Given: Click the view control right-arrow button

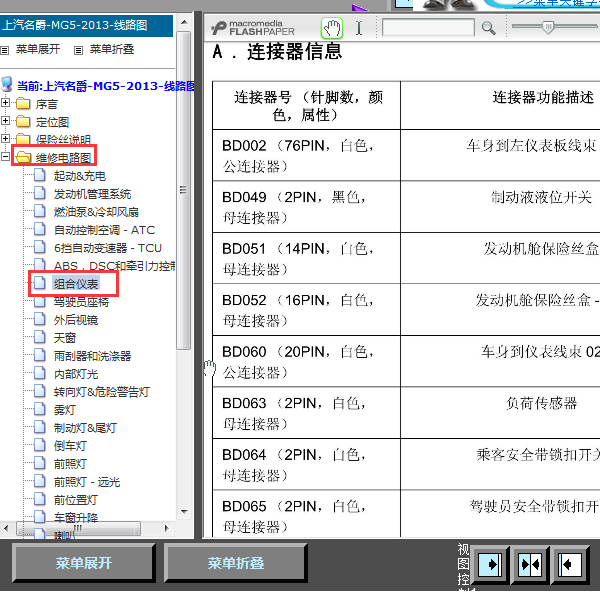Looking at the screenshot, I should (490, 565).
